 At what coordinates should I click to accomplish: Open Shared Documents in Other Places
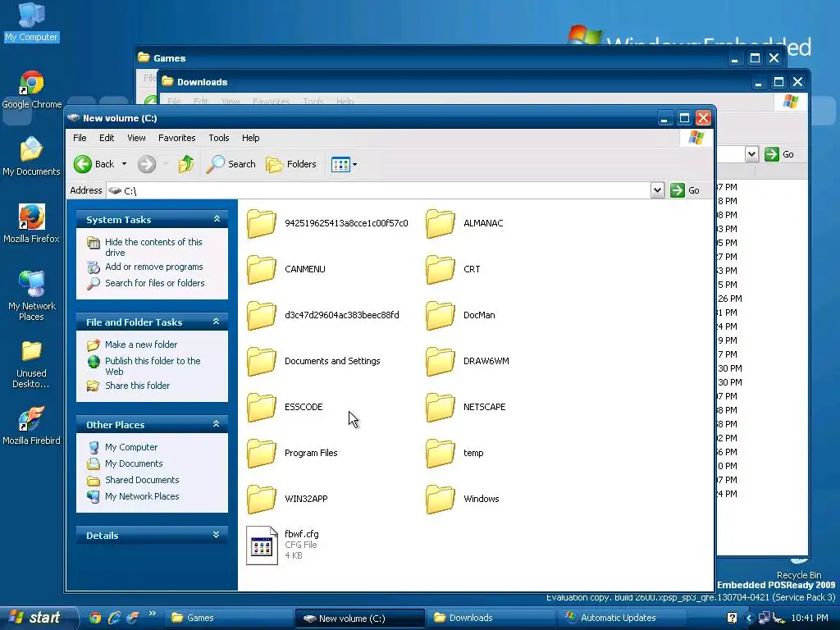point(142,480)
